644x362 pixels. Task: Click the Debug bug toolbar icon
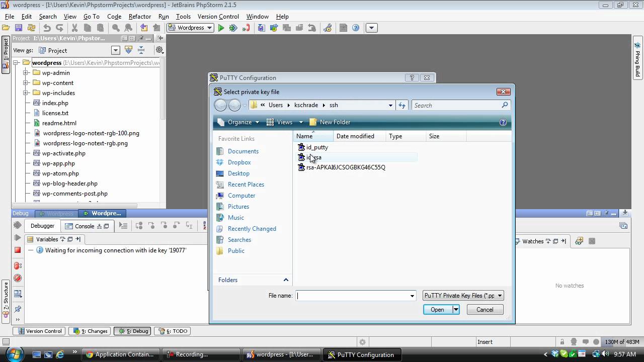tap(233, 28)
